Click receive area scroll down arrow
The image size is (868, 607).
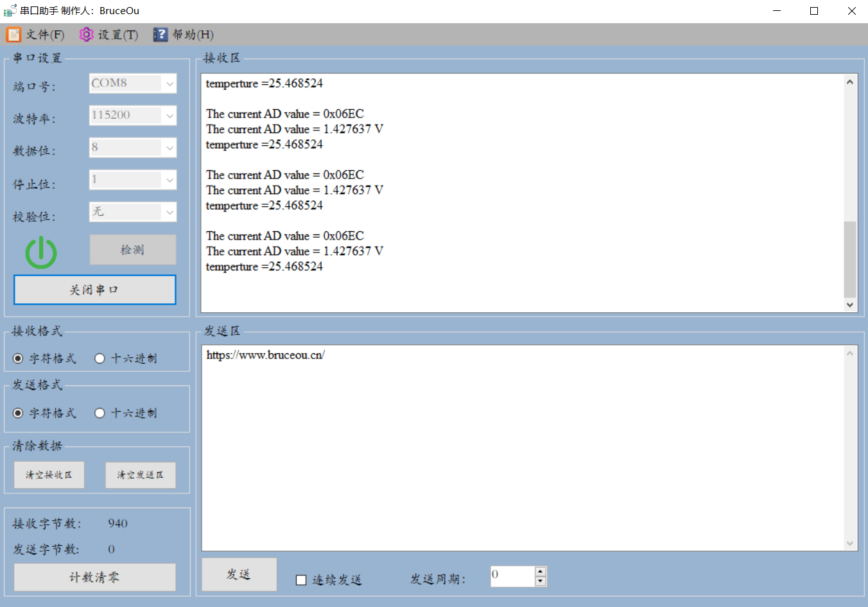coord(850,305)
